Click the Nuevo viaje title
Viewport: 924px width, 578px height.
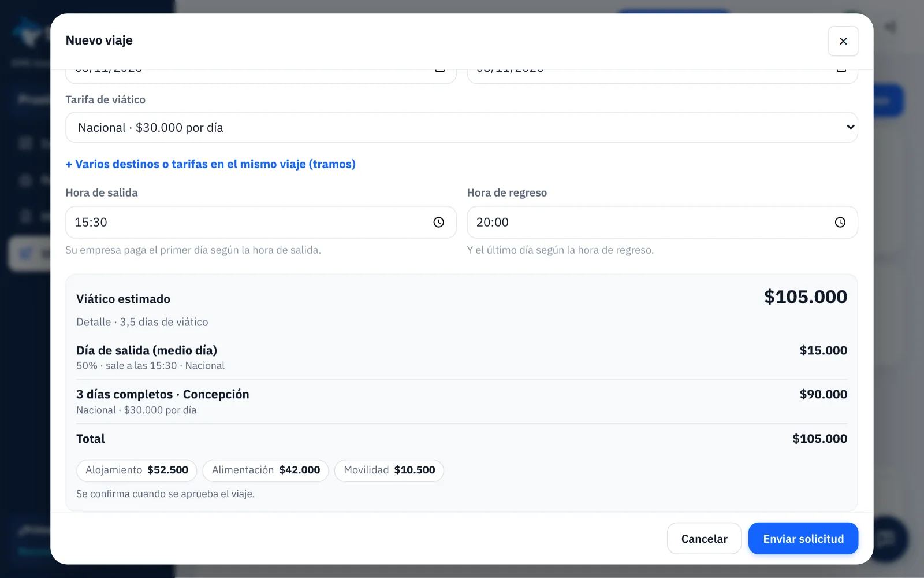(x=99, y=40)
